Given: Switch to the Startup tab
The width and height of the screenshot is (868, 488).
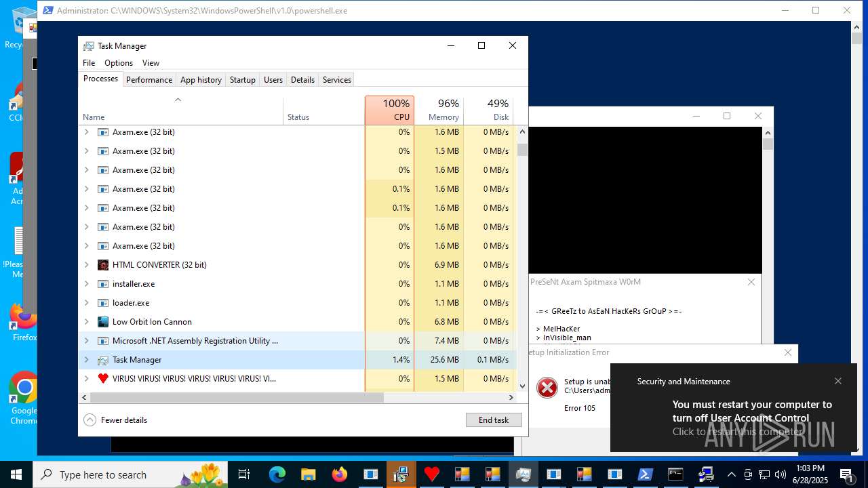Looking at the screenshot, I should click(242, 80).
